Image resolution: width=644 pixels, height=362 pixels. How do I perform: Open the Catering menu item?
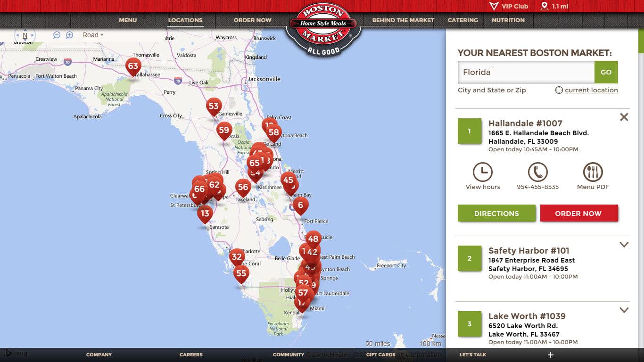(x=462, y=20)
